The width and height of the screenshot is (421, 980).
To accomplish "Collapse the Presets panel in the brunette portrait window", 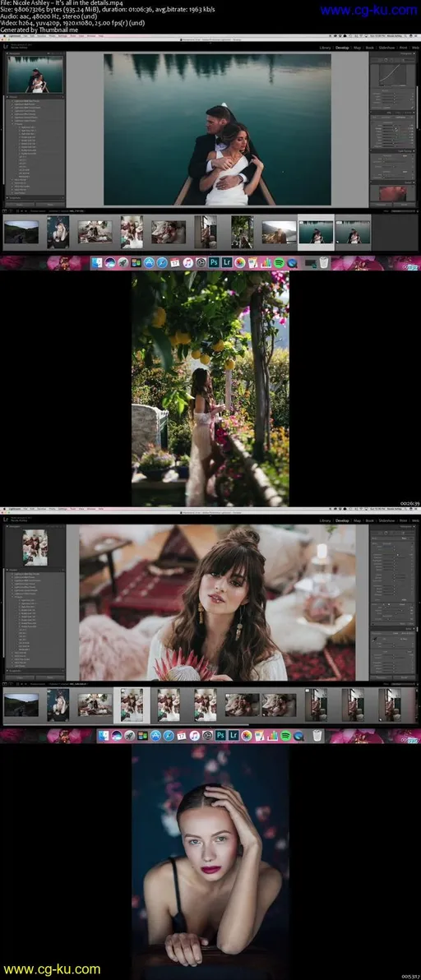I will click(8, 570).
